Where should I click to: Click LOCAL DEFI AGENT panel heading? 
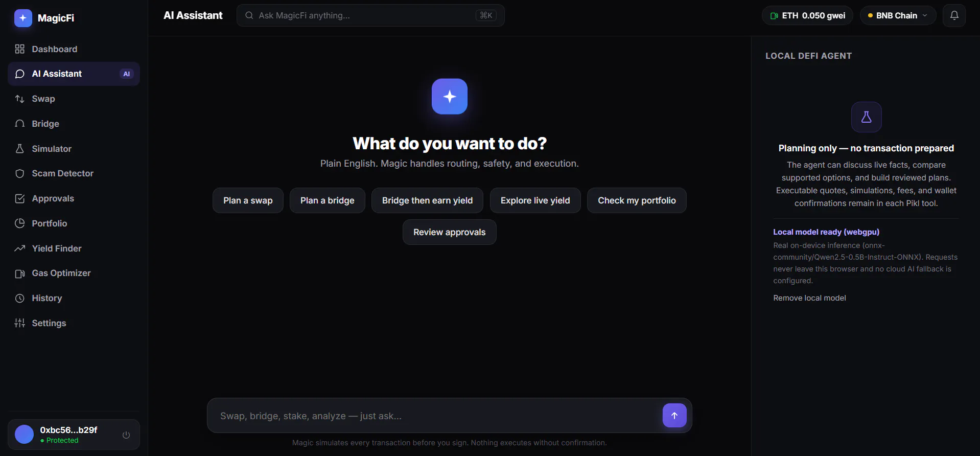pos(808,56)
